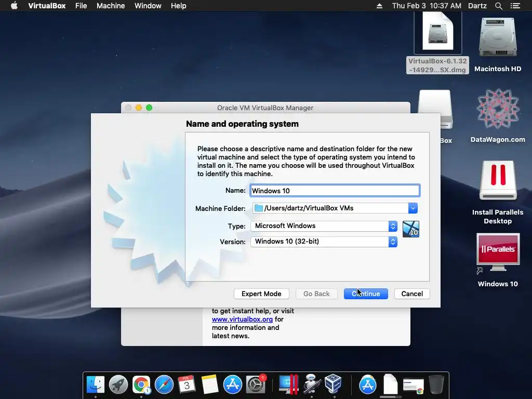Click the Dartz user menu
This screenshot has width=532, height=399.
tap(477, 6)
